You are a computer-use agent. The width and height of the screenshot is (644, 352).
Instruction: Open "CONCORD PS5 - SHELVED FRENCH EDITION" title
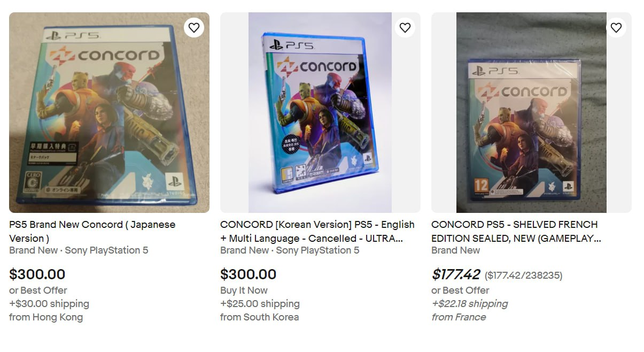(x=516, y=231)
